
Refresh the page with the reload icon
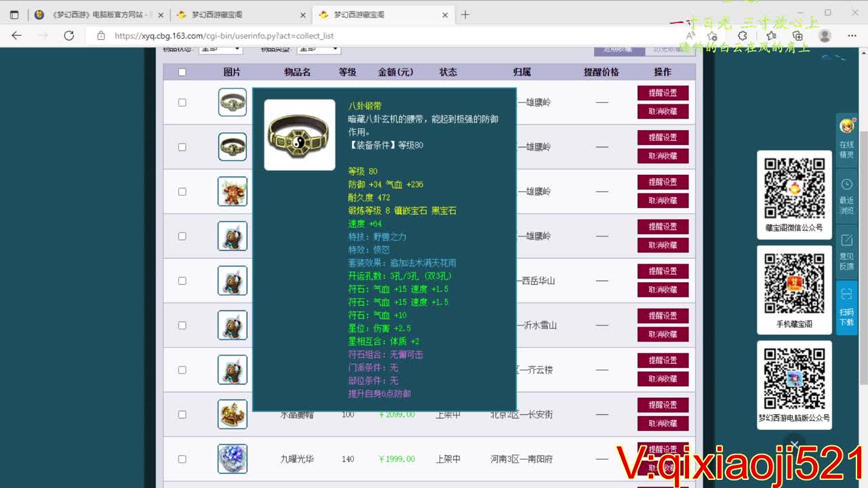(68, 35)
